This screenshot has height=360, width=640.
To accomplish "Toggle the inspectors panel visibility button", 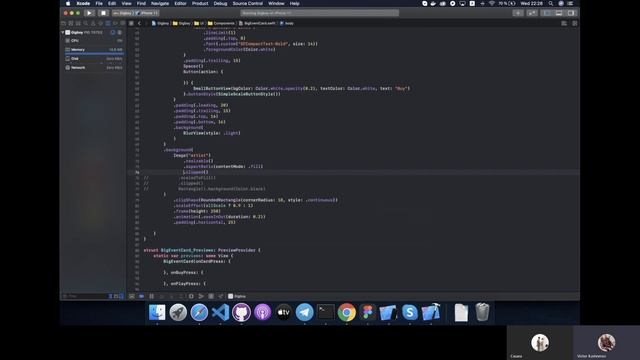I will pyautogui.click(x=571, y=13).
